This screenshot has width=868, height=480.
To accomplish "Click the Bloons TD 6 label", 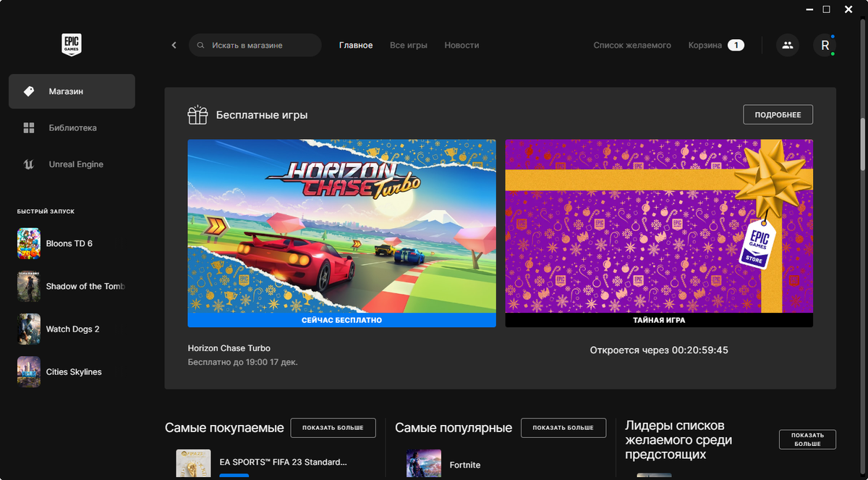I will [x=69, y=243].
